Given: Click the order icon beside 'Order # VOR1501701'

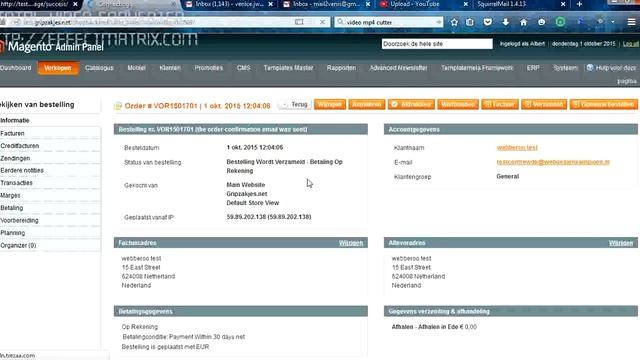Looking at the screenshot, I should [x=118, y=106].
